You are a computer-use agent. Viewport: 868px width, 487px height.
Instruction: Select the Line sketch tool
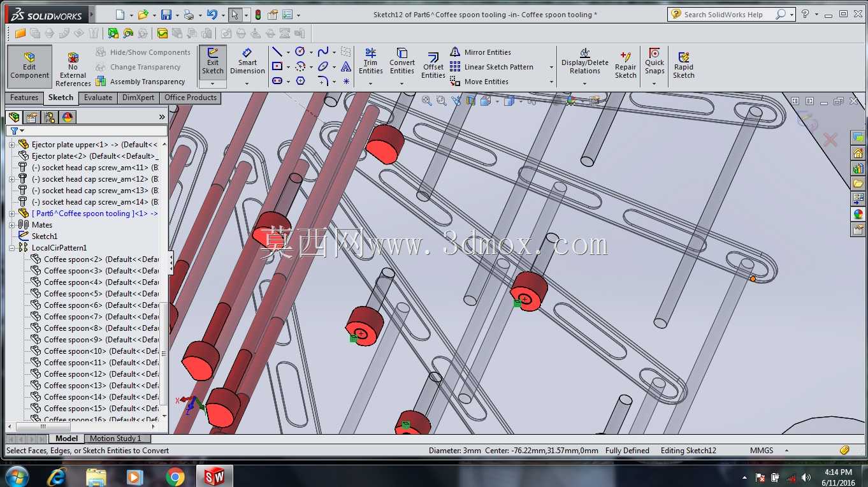(x=277, y=52)
